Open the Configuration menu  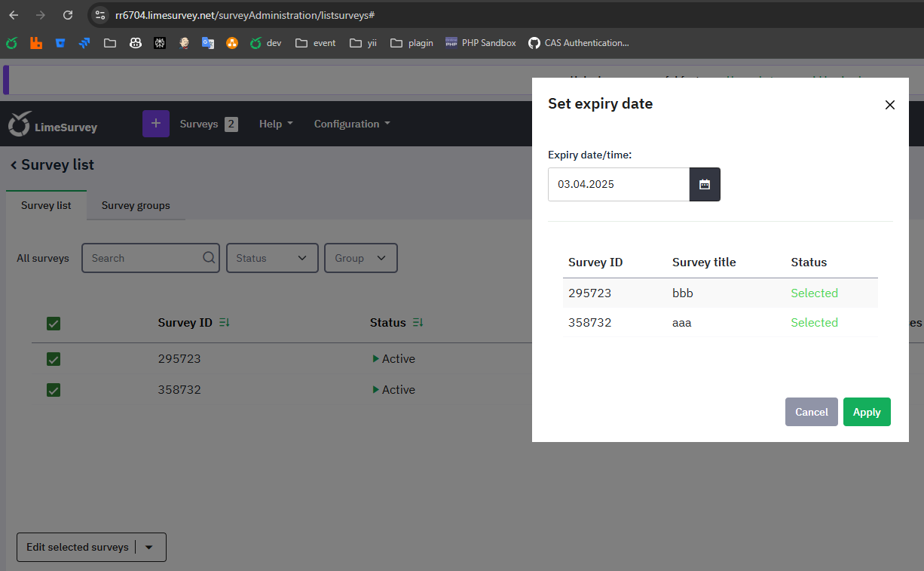click(x=352, y=124)
